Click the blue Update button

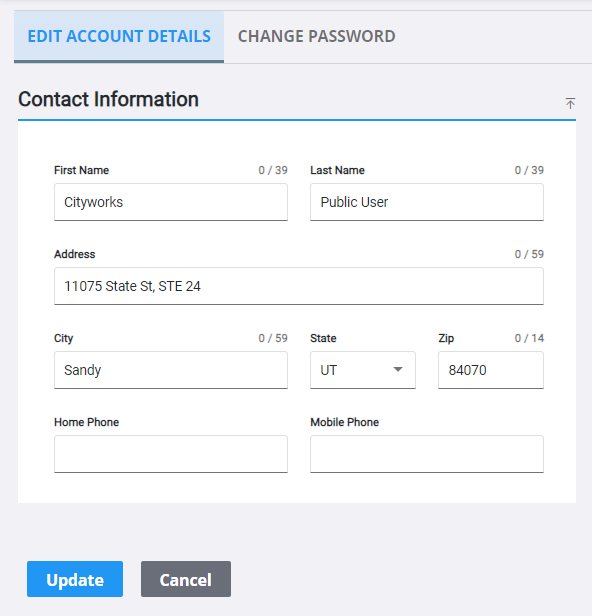coord(75,579)
